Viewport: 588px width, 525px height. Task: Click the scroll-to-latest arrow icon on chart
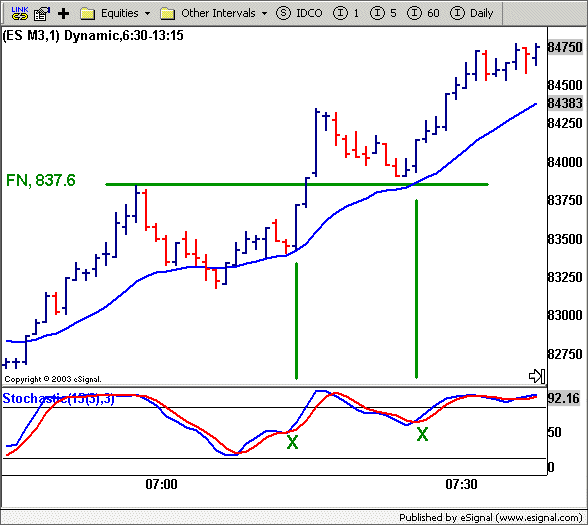pyautogui.click(x=537, y=376)
